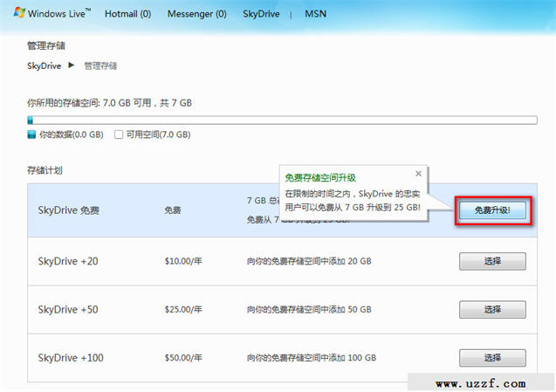Click the 可用空间(7.0 GB) legend label
This screenshot has height=392, width=556.
coord(158,134)
